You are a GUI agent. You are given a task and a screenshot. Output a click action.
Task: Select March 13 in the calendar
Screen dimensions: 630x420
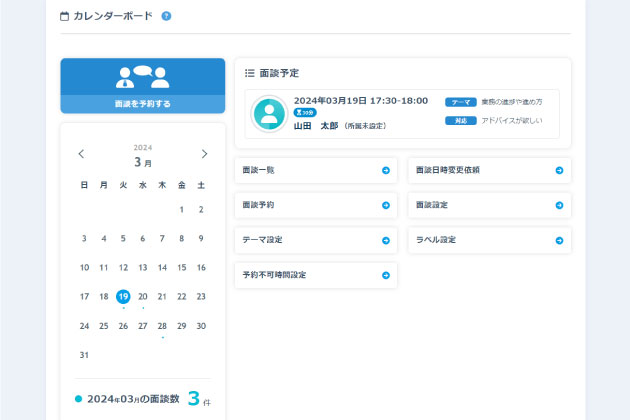pos(143,268)
